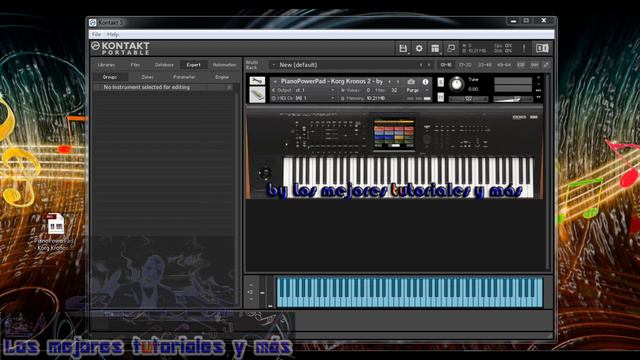Click the minimized view window icon
640x360 pixels.
(x=451, y=49)
